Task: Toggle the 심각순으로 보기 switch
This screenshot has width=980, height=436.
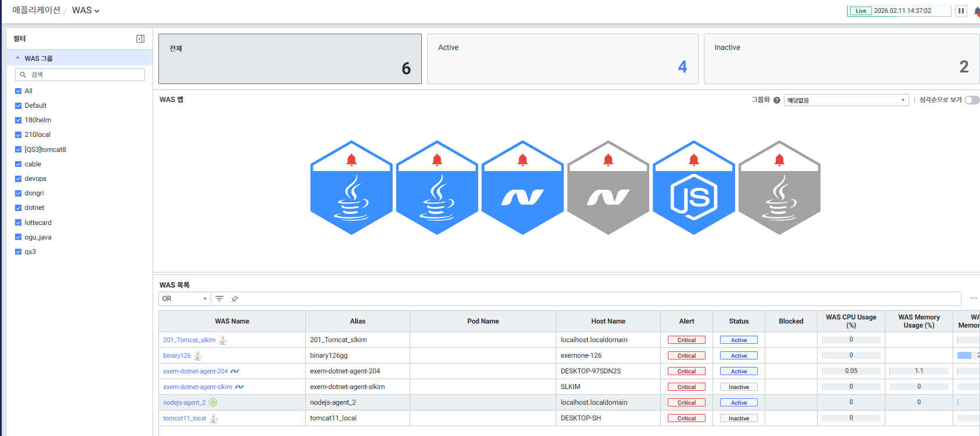Action: pos(971,100)
